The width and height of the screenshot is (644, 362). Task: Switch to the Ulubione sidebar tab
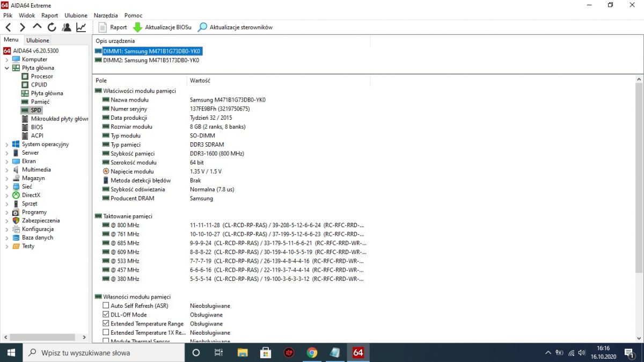[x=38, y=40]
